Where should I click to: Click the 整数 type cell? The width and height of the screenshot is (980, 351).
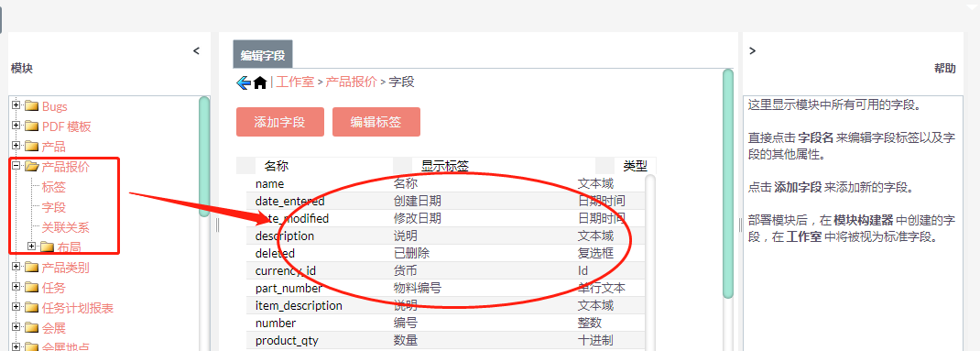[590, 324]
